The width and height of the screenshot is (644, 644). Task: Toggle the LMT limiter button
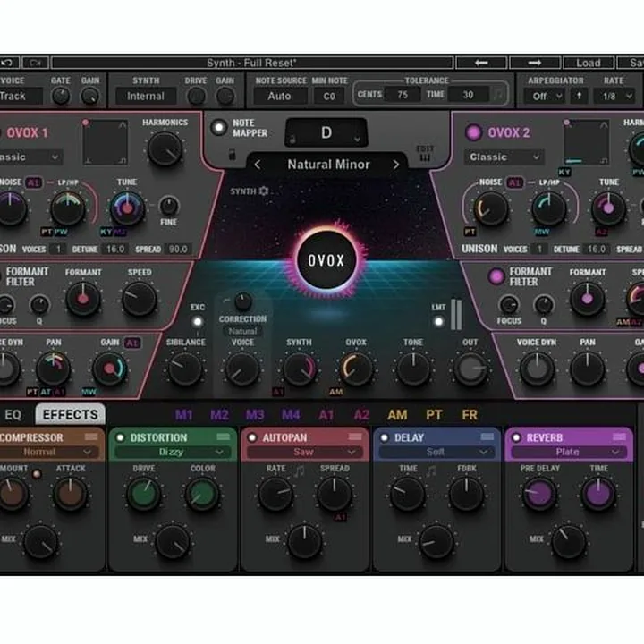tap(438, 322)
